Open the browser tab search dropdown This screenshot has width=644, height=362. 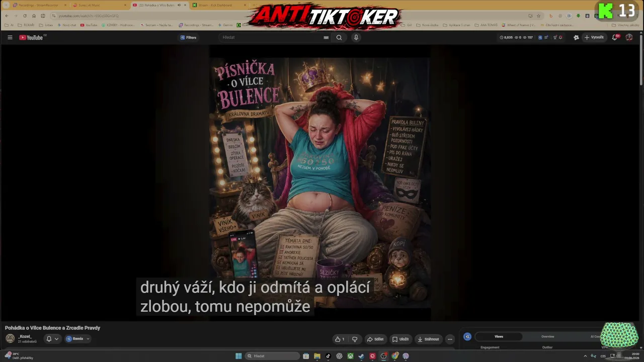pyautogui.click(x=5, y=5)
